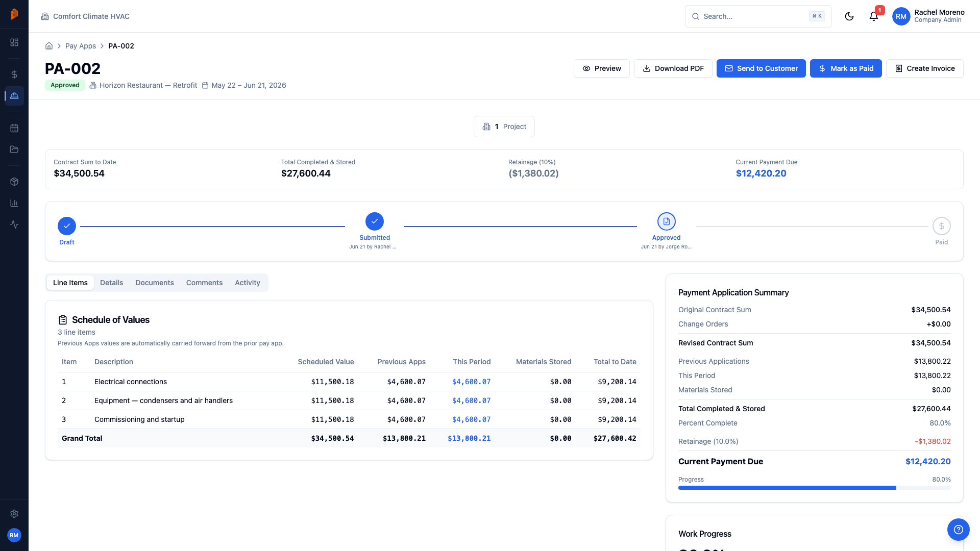The width and height of the screenshot is (980, 551).
Task: Click the Approved step document icon
Action: [666, 221]
